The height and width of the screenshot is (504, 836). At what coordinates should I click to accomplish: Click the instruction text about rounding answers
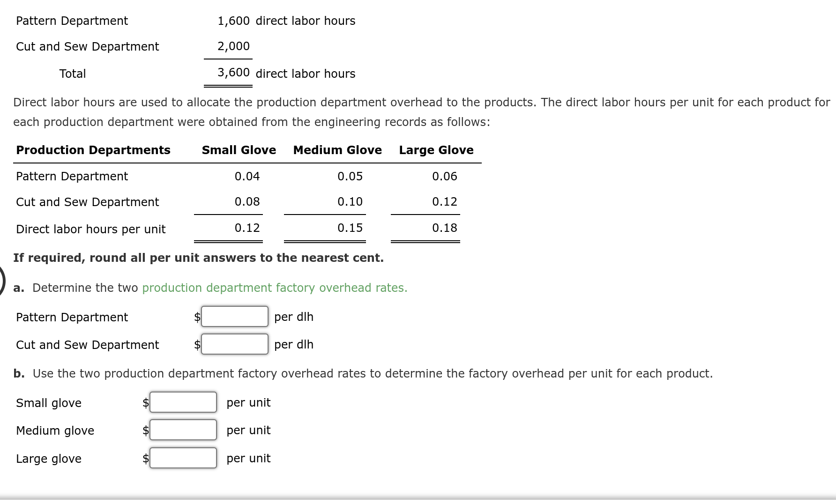(x=199, y=257)
